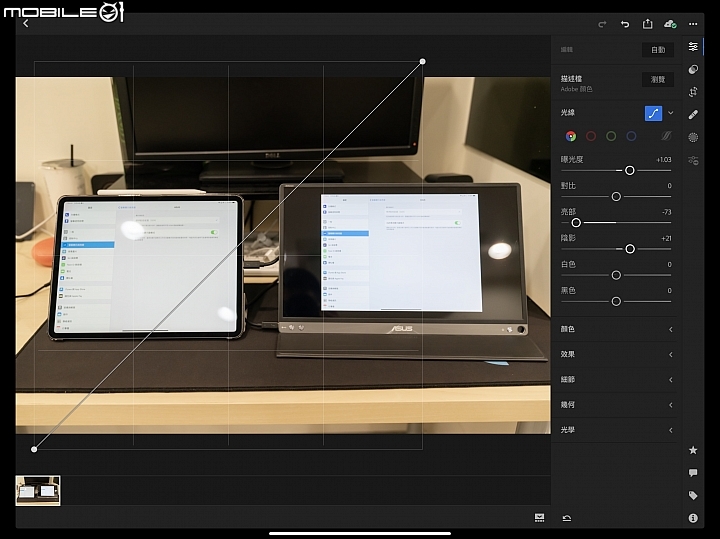Open the photo info icon

point(693,518)
